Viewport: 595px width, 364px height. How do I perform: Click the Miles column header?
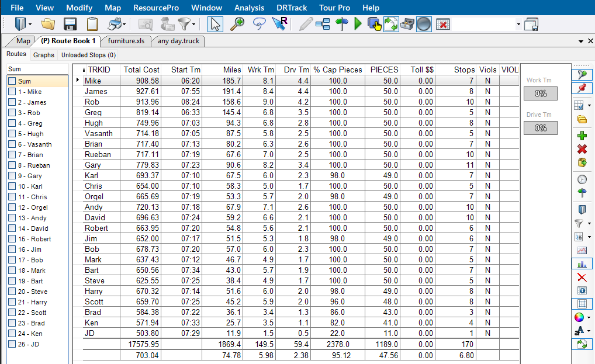pyautogui.click(x=222, y=70)
